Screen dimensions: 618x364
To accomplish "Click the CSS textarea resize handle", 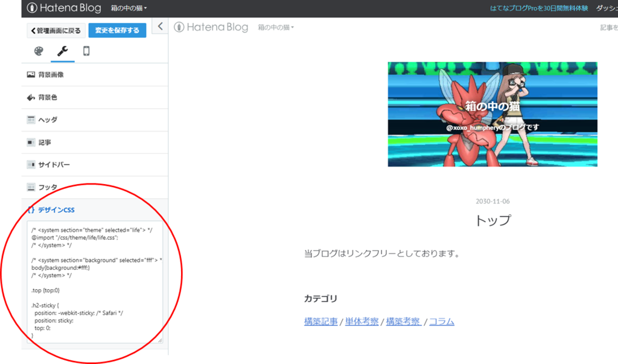I will click(x=160, y=340).
